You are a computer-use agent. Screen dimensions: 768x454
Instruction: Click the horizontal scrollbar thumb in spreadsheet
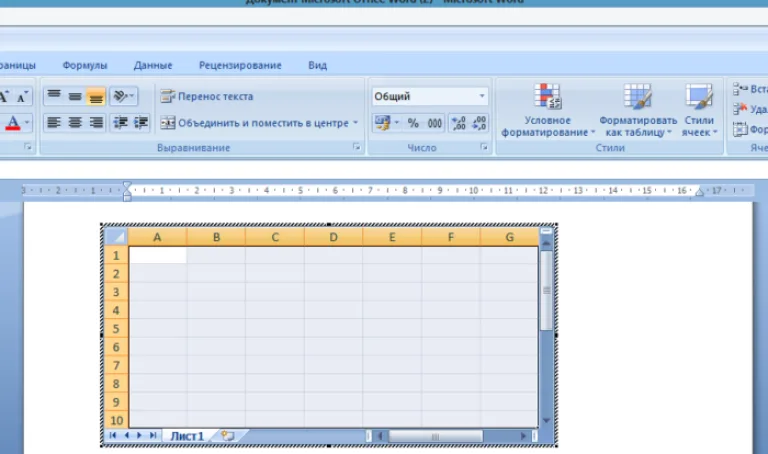[435, 436]
